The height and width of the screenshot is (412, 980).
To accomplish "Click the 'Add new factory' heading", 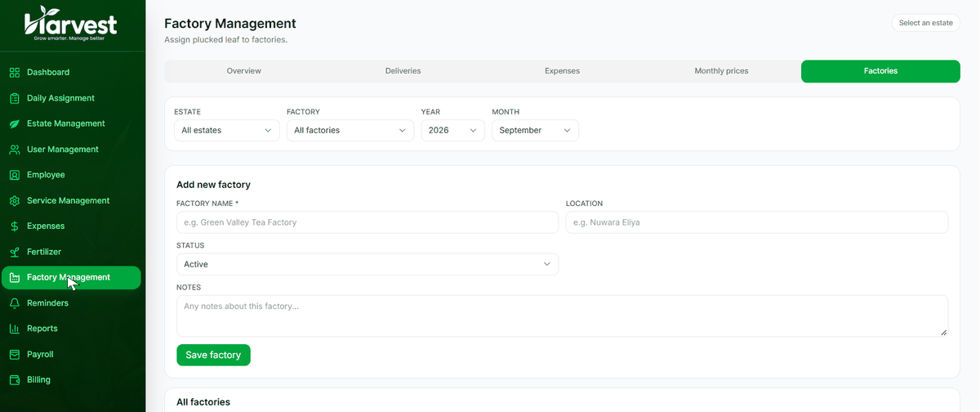I will (x=213, y=185).
